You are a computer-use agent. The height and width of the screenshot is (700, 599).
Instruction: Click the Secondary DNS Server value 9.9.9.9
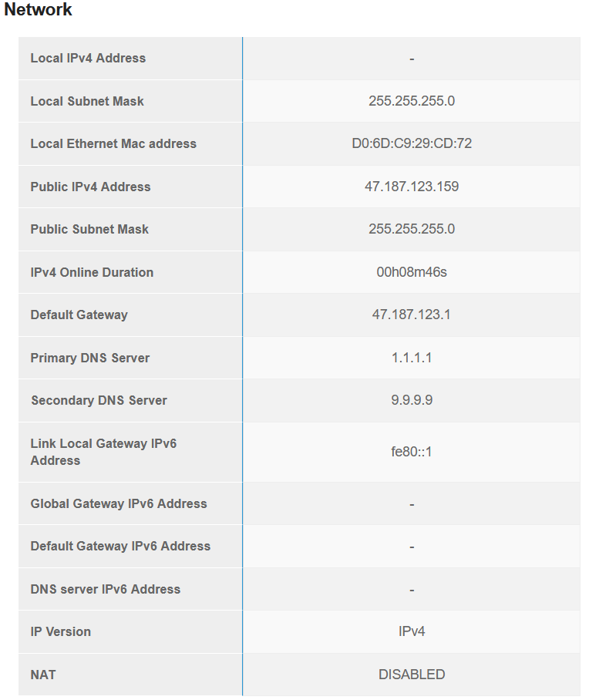tap(412, 399)
